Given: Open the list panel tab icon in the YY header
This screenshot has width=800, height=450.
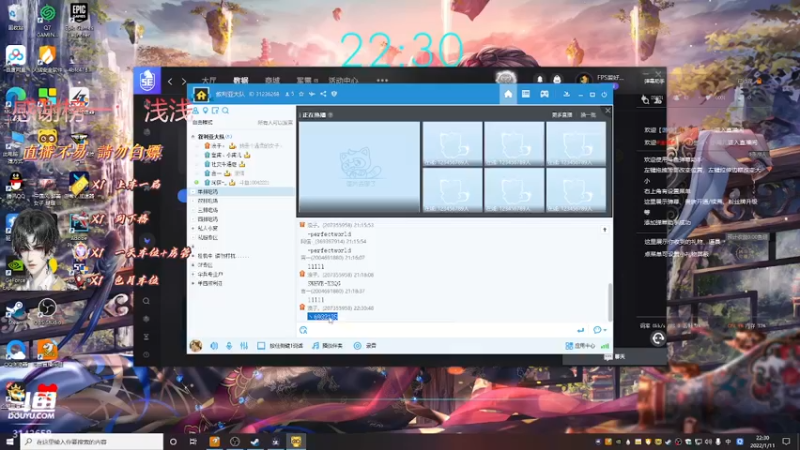Looking at the screenshot, I should [x=526, y=94].
